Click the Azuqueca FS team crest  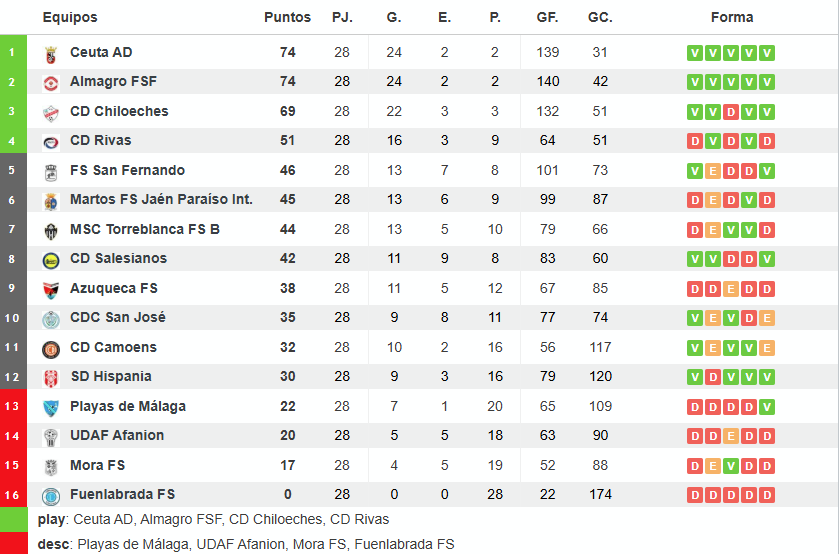click(51, 290)
